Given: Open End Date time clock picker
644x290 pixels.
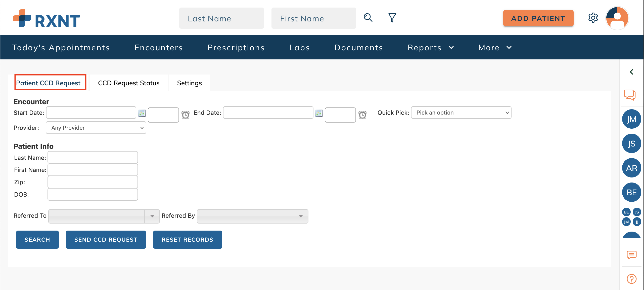Looking at the screenshot, I should (x=362, y=115).
